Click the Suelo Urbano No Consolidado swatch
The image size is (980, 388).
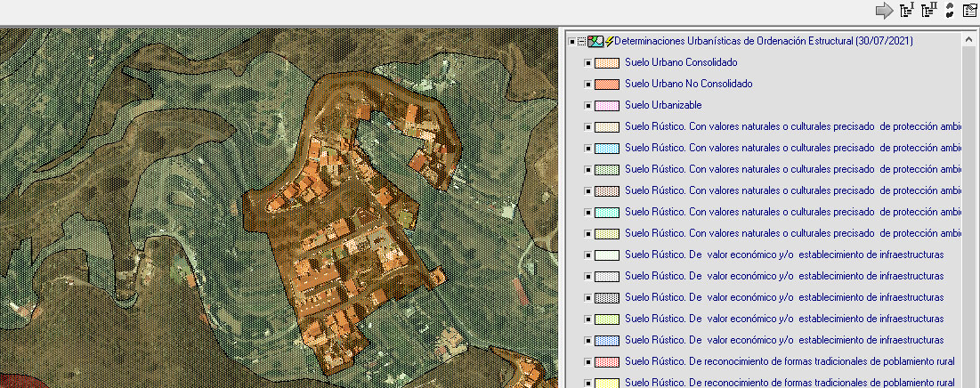click(607, 85)
